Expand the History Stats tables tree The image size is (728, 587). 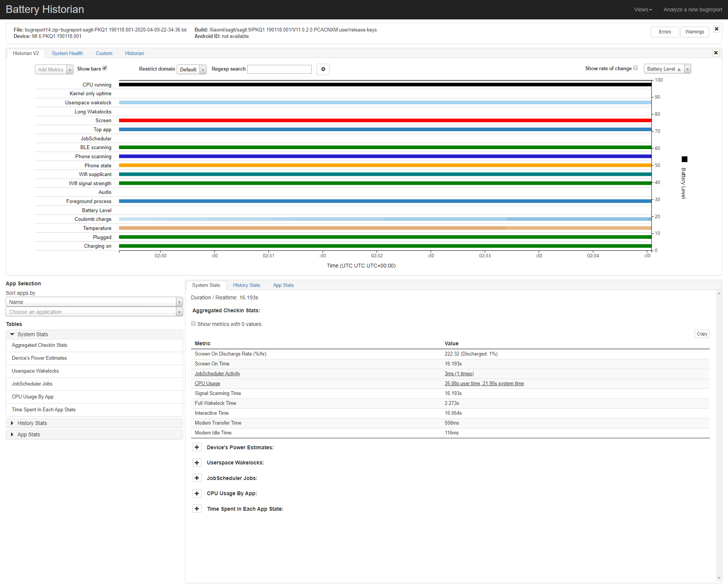[12, 423]
